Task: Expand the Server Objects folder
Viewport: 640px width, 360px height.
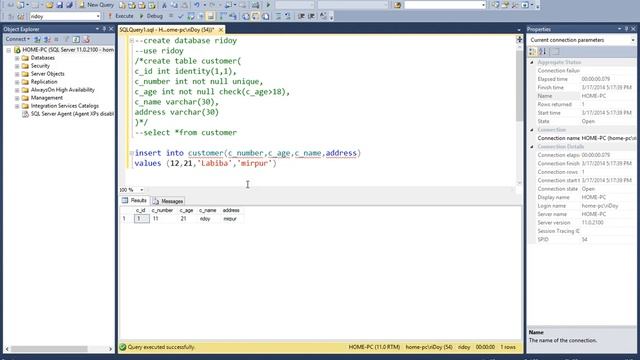Action: (17, 74)
